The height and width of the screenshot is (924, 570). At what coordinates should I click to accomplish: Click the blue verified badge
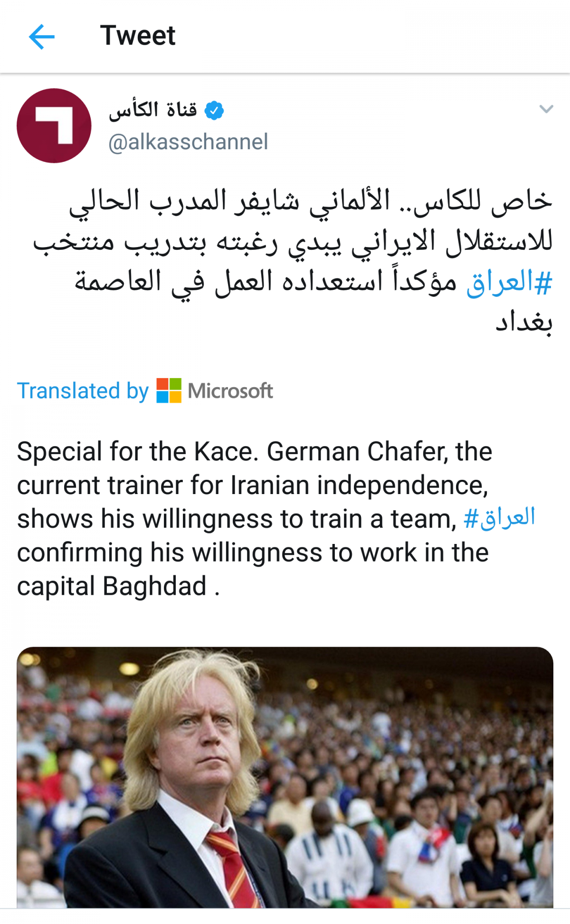click(214, 111)
